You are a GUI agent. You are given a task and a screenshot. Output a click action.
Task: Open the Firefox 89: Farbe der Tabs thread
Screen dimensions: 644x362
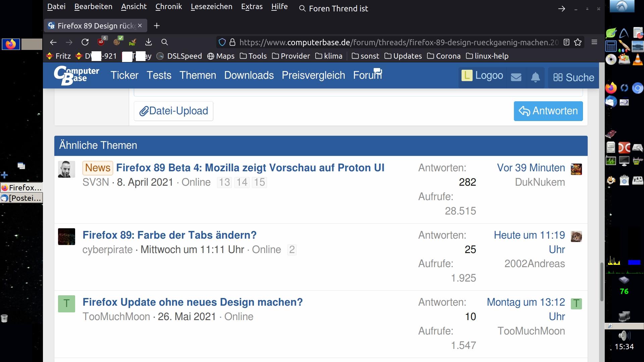click(169, 235)
